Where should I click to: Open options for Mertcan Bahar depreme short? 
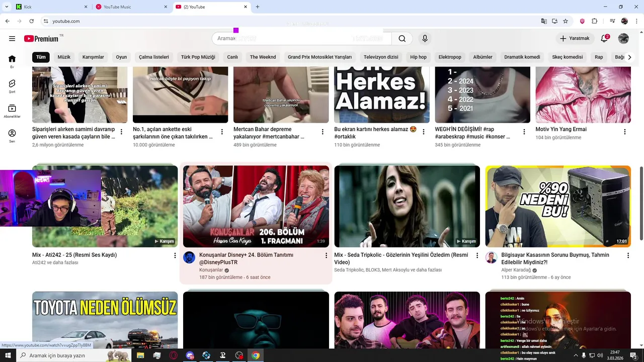(x=323, y=132)
